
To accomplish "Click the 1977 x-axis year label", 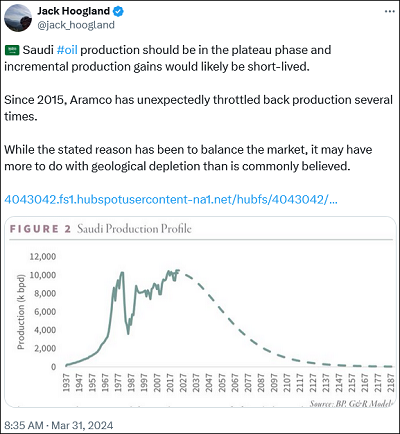I will tap(118, 383).
